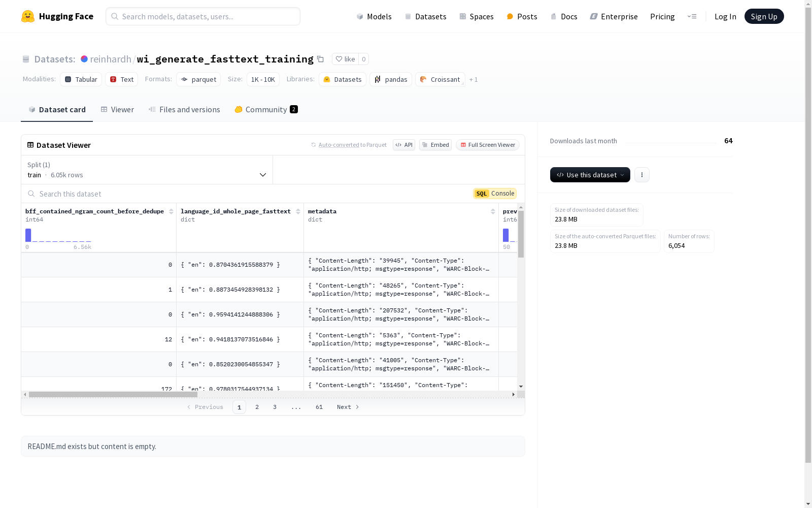The width and height of the screenshot is (812, 508).
Task: Click the Text modality tag
Action: (121, 79)
